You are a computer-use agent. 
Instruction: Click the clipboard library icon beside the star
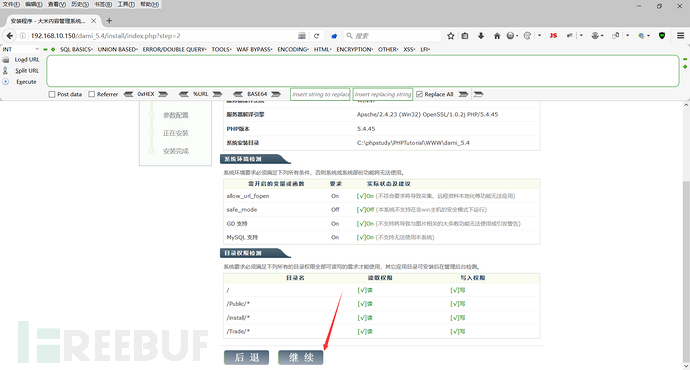point(465,36)
